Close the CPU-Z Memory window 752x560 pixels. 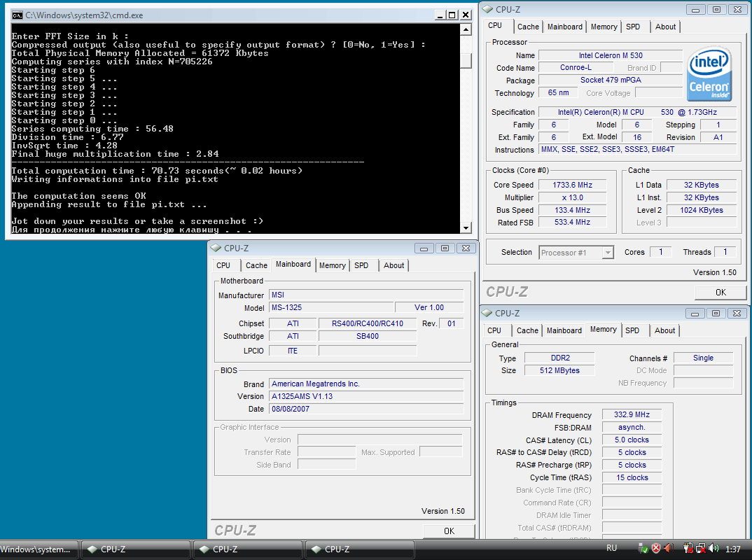(x=737, y=313)
